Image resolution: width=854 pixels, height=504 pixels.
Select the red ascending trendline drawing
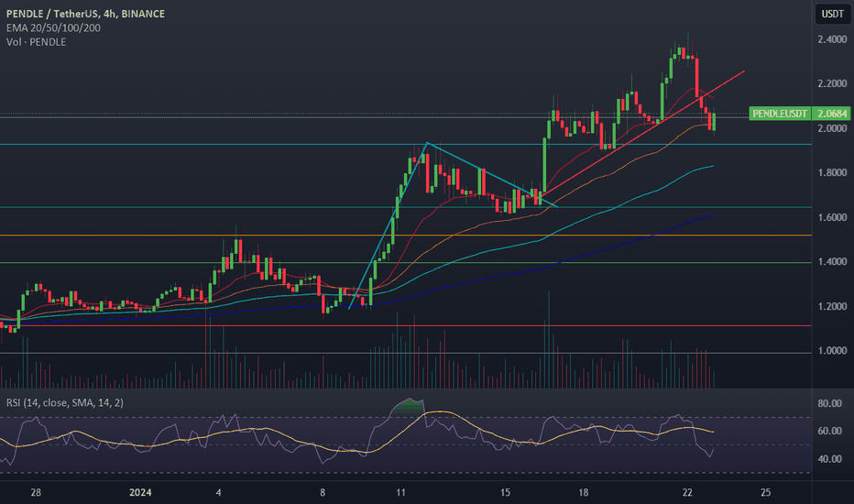click(x=642, y=134)
